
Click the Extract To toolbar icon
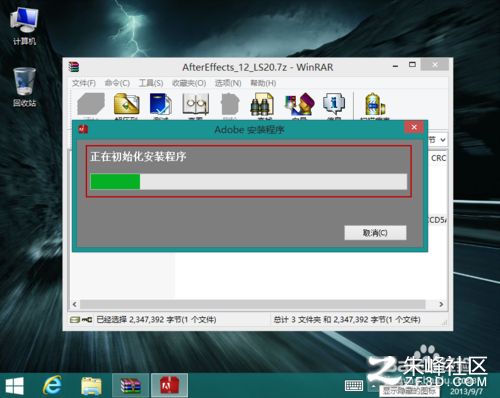(126, 104)
